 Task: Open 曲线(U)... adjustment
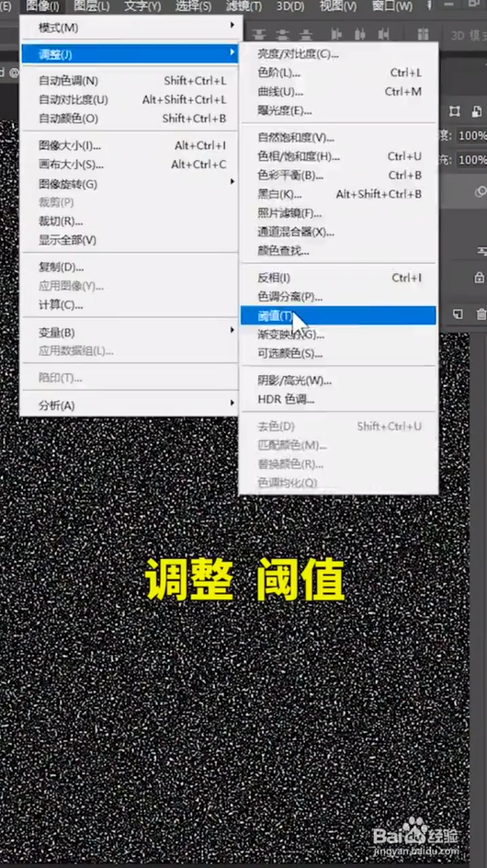click(x=338, y=91)
